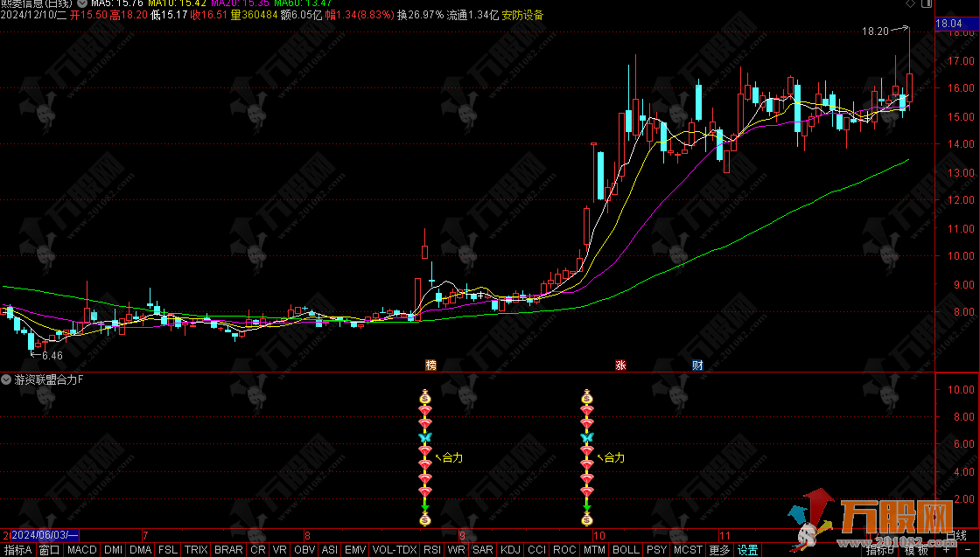Click the 日线 period label

pyautogui.click(x=956, y=536)
